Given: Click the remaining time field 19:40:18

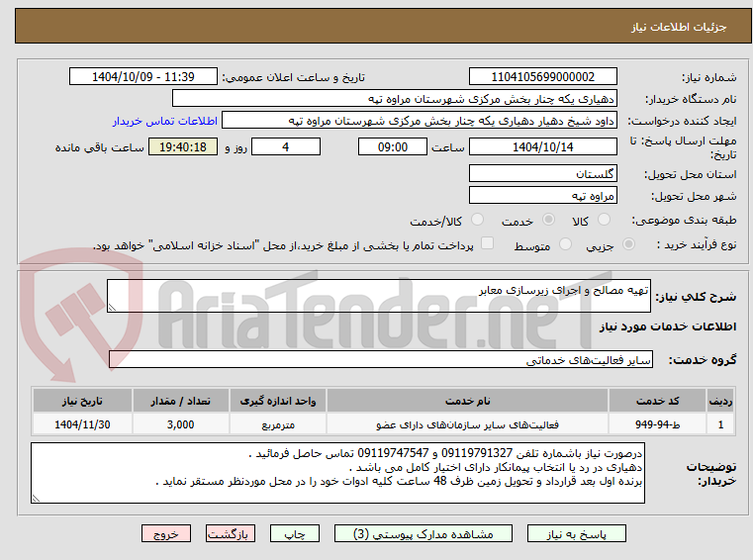Looking at the screenshot, I should (x=183, y=146).
